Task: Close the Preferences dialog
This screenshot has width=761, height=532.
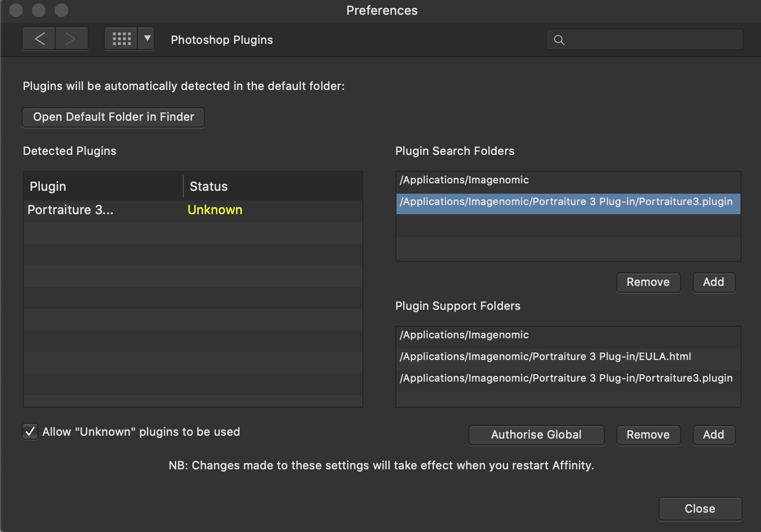Action: click(x=699, y=509)
